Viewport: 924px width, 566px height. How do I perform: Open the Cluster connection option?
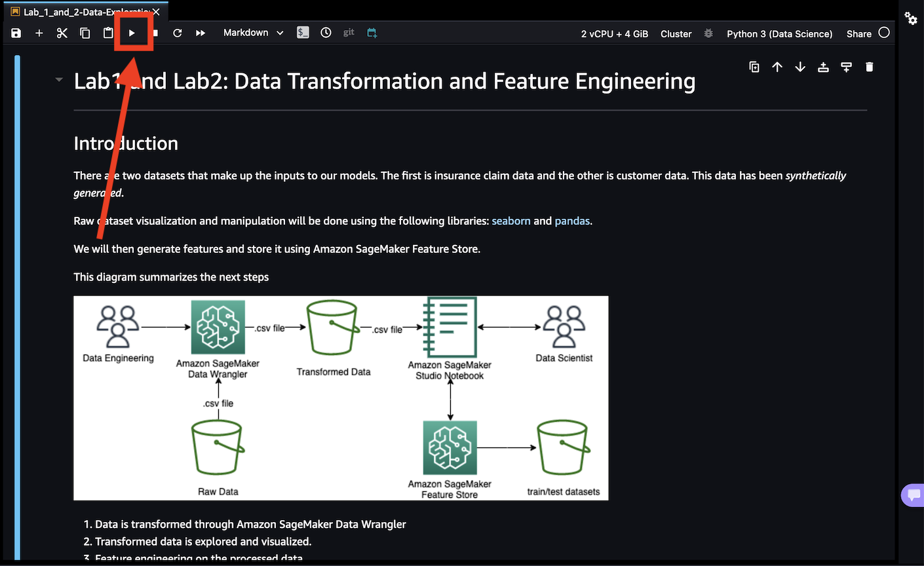pos(676,33)
